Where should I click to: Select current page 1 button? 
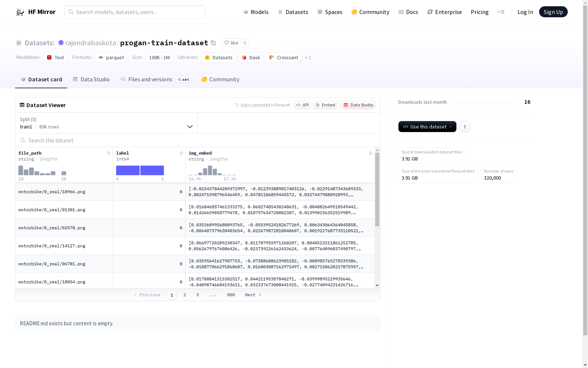(172, 295)
